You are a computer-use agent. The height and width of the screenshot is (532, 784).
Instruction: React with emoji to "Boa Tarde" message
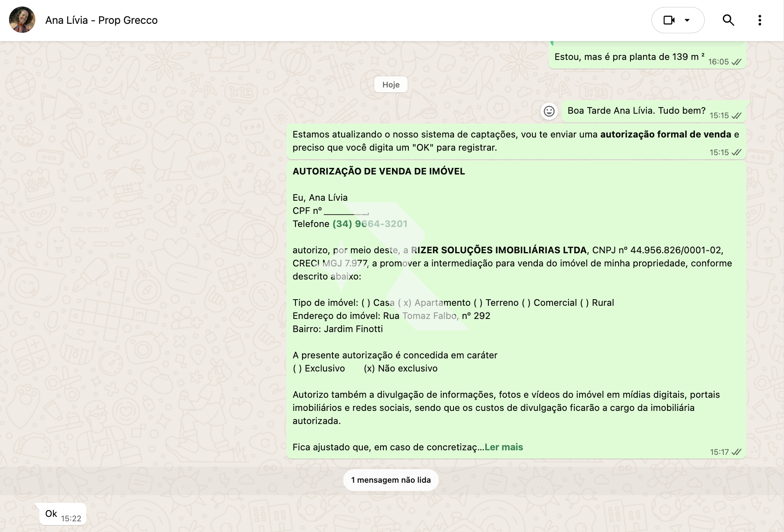(549, 111)
